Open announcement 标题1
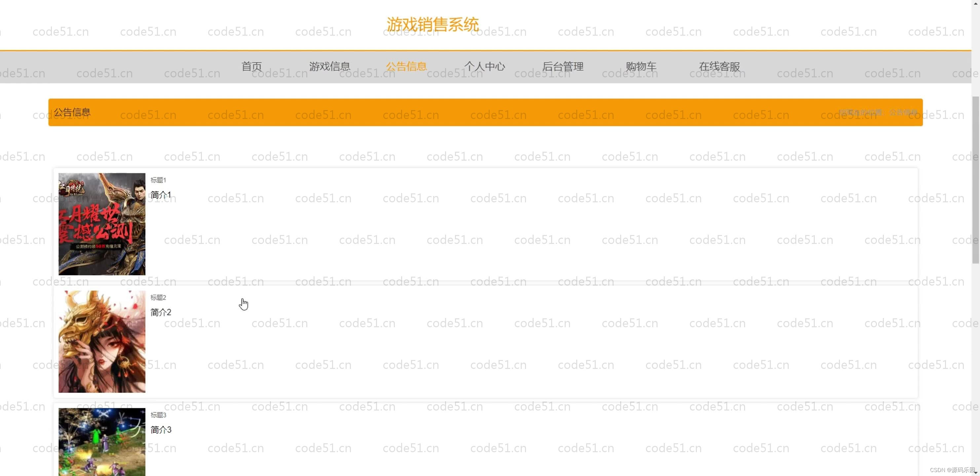This screenshot has width=980, height=476. coord(158,179)
